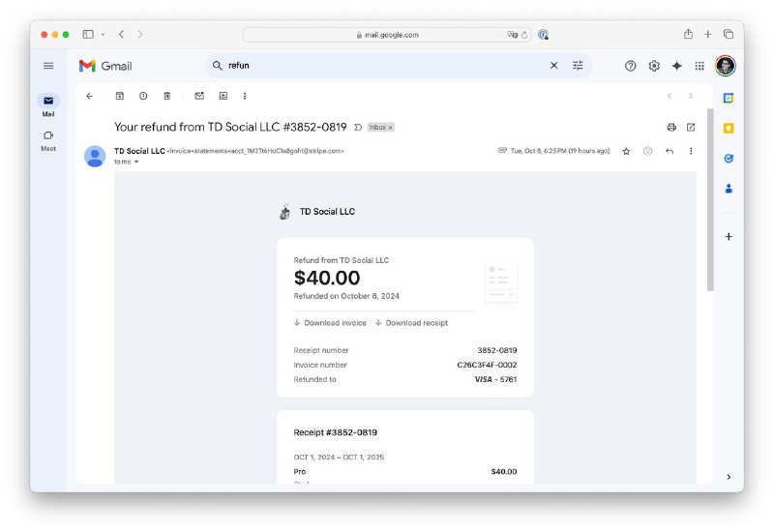This screenshot has height=532, width=774.
Task: Focus the Gmail search field containing 'refun'
Action: click(x=385, y=65)
